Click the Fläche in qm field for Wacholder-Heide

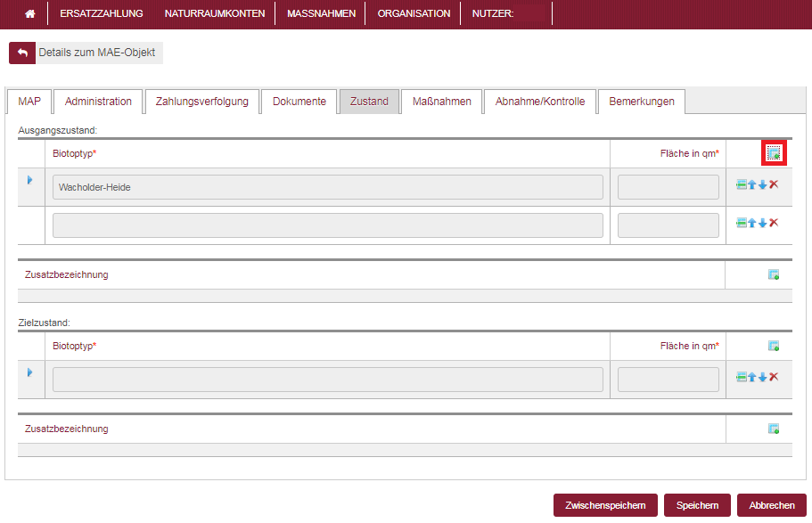[x=668, y=187]
